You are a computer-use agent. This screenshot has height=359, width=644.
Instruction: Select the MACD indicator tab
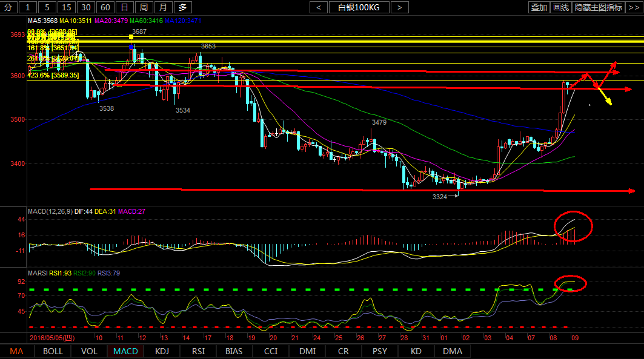point(125,351)
